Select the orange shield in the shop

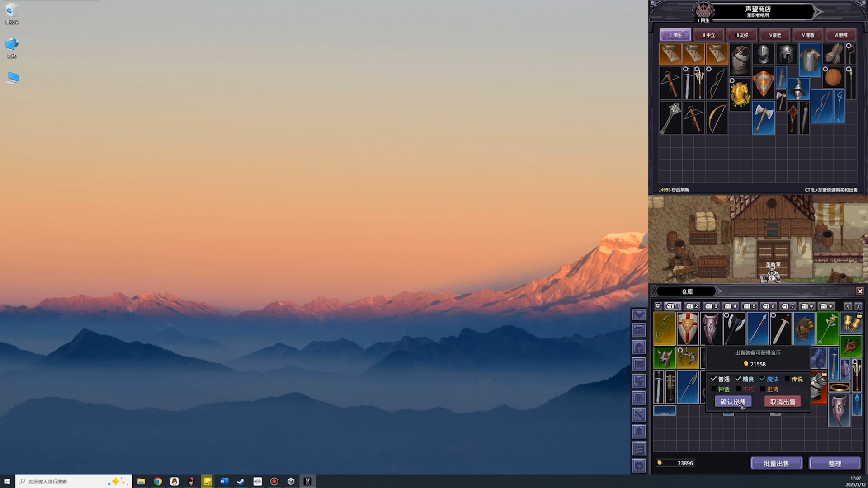[x=763, y=84]
